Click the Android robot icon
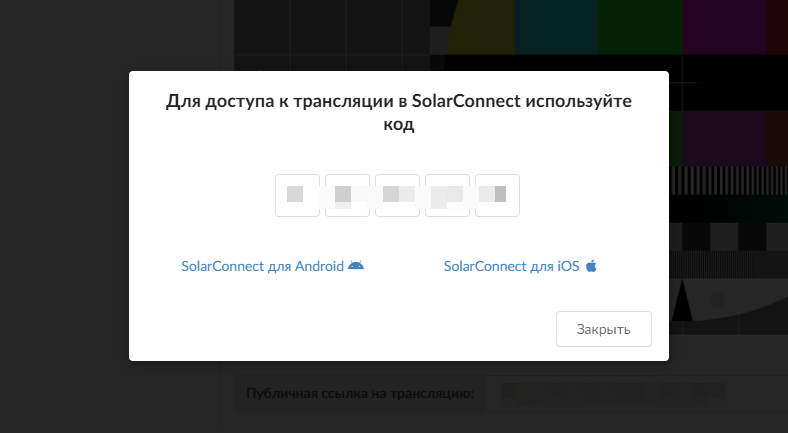This screenshot has height=433, width=788. (356, 266)
